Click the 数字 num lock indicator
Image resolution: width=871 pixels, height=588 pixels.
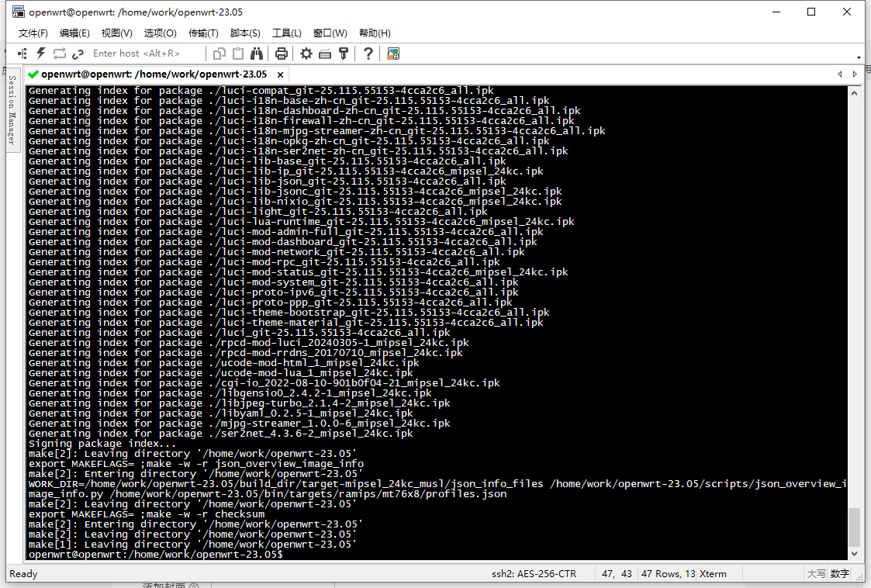tap(839, 573)
